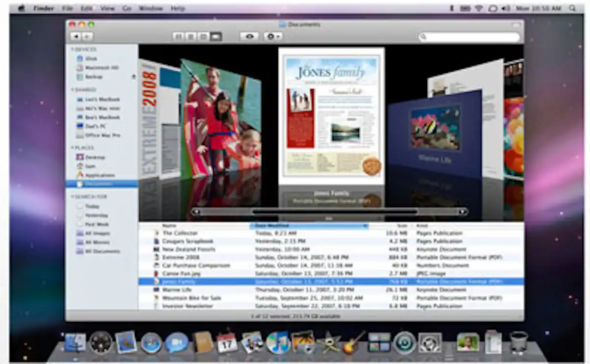Viewport: 590px width, 364px height.
Task: Eject the Backup drive
Action: click(x=133, y=77)
